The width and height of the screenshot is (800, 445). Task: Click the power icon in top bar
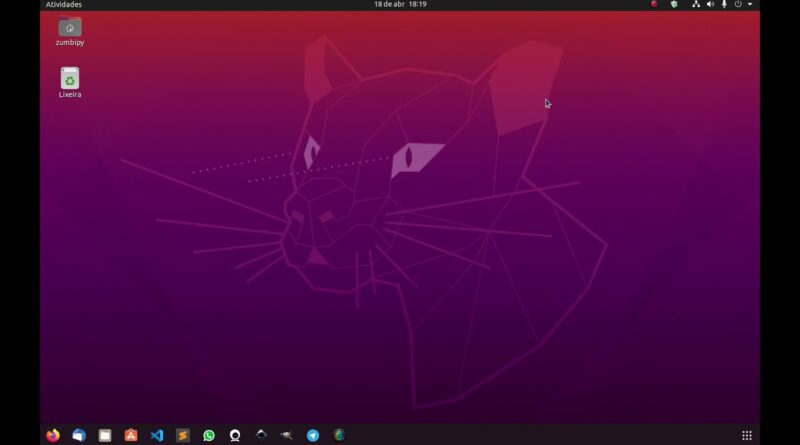coord(738,4)
